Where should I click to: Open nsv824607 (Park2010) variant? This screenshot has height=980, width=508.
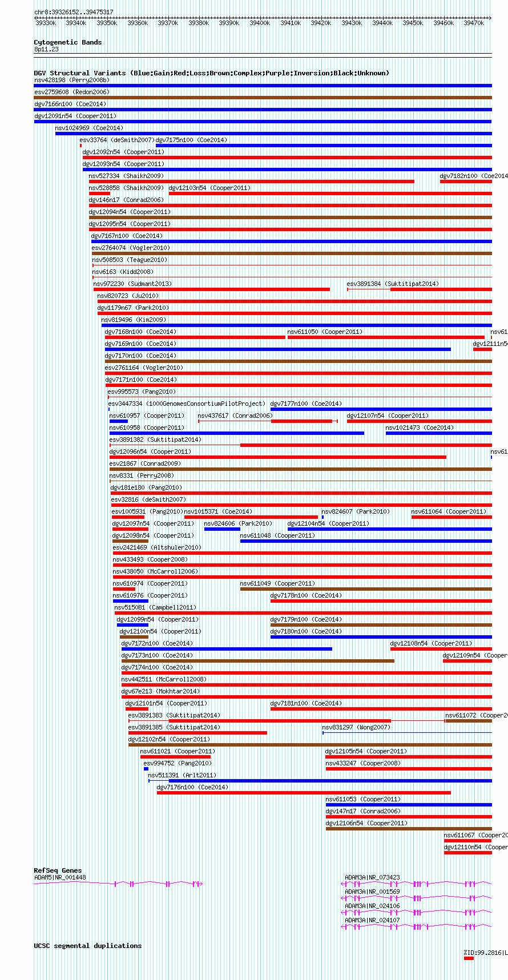(355, 511)
